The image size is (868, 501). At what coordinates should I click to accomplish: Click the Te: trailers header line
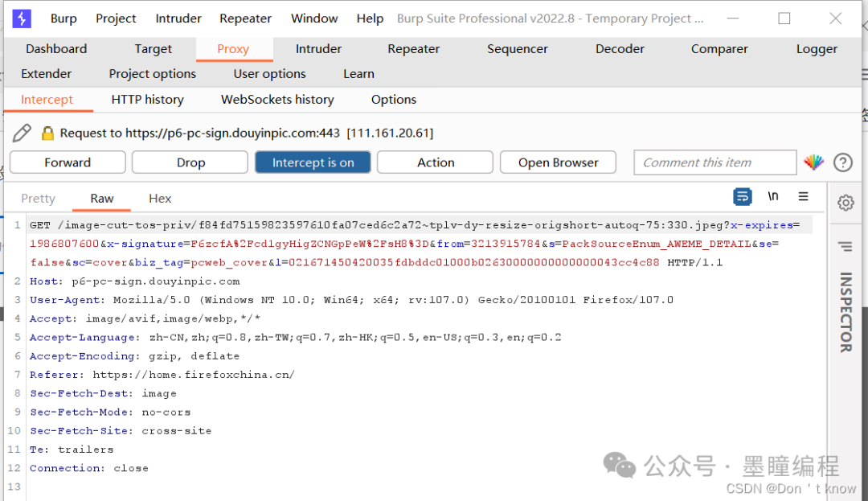coord(72,450)
